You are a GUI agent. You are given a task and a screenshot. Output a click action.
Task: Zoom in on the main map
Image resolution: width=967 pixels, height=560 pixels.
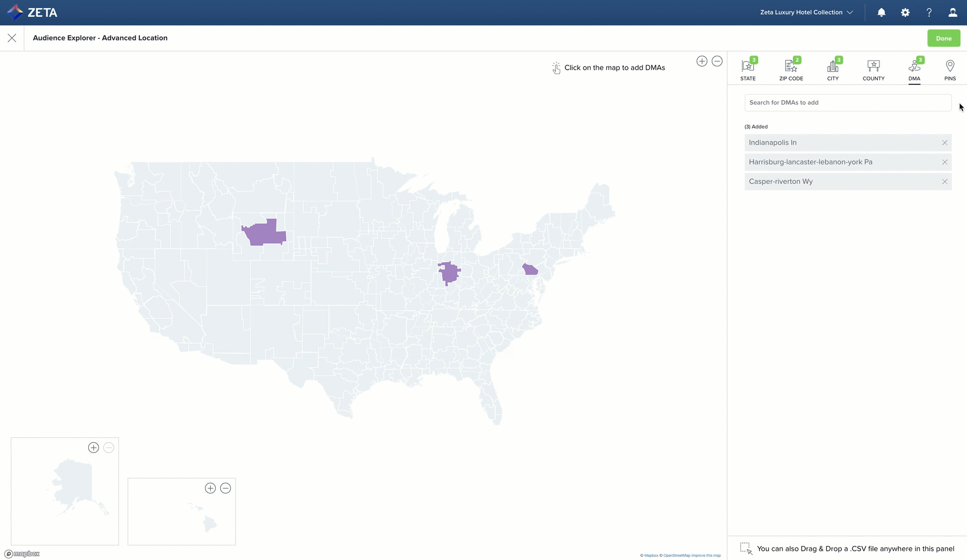[x=702, y=61]
